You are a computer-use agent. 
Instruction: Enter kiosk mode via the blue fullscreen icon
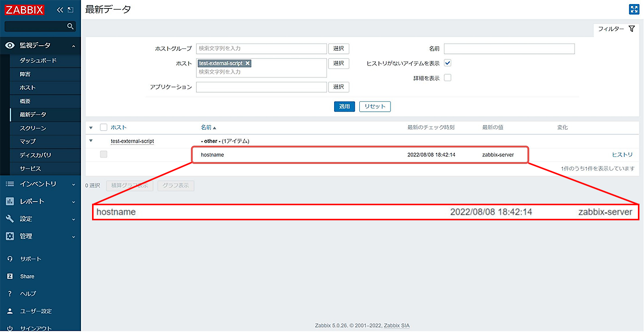[x=634, y=9]
